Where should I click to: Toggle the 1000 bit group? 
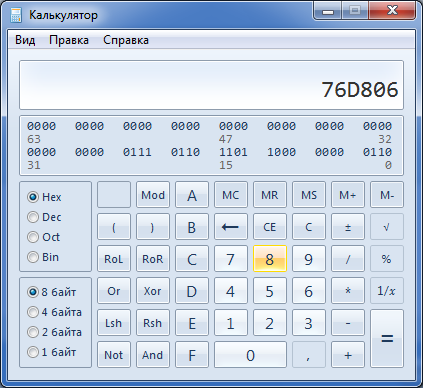[x=281, y=152]
